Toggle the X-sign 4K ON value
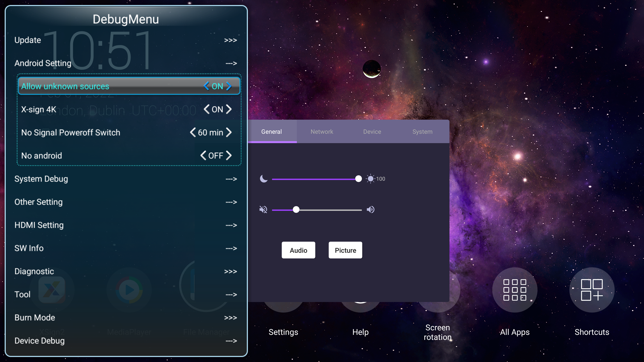644x362 pixels. 217,109
